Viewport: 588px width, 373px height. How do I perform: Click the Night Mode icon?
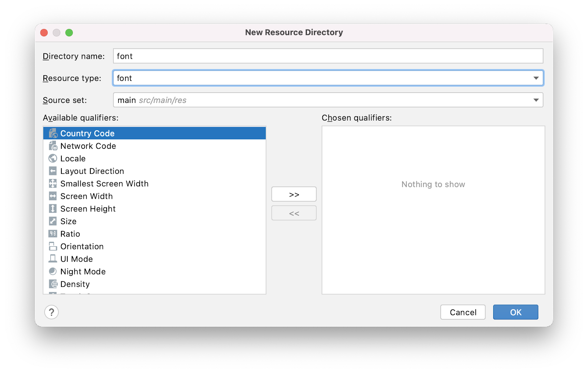tap(53, 271)
